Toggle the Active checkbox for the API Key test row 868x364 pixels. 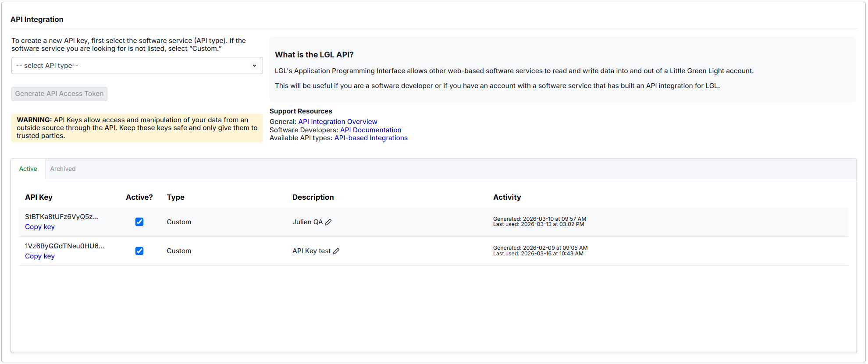(x=139, y=251)
